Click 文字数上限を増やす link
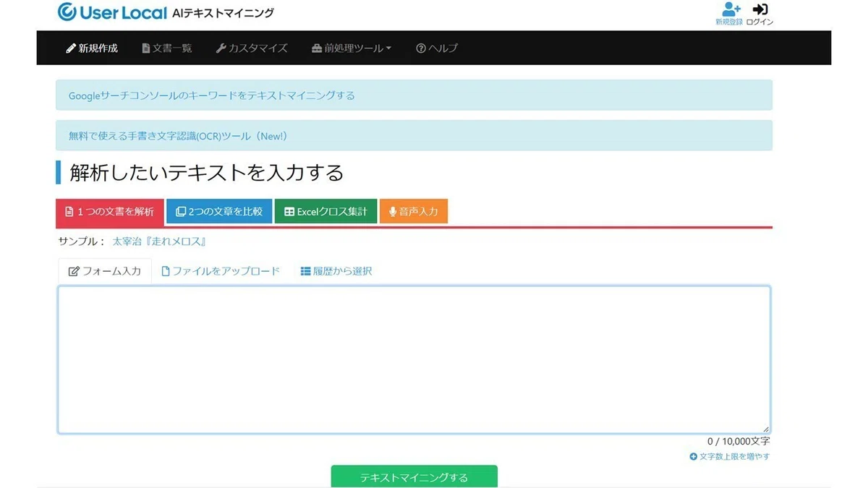This screenshot has height=488, width=868. point(730,457)
